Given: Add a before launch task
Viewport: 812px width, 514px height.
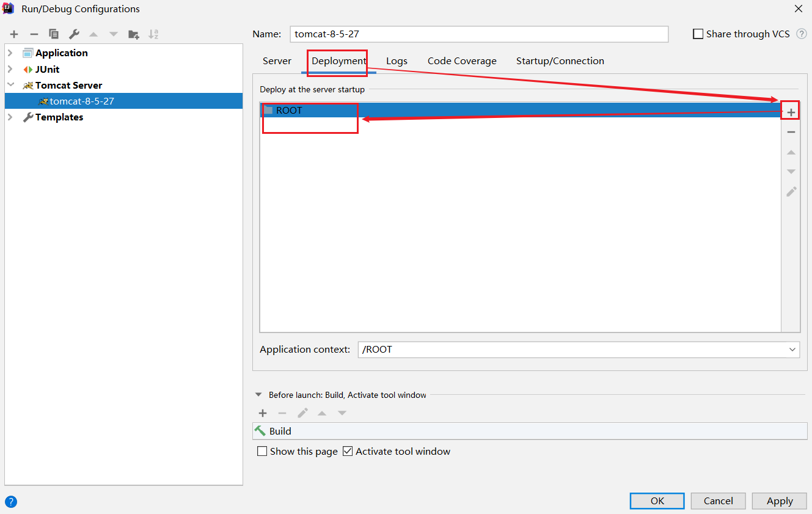Looking at the screenshot, I should pyautogui.click(x=263, y=413).
